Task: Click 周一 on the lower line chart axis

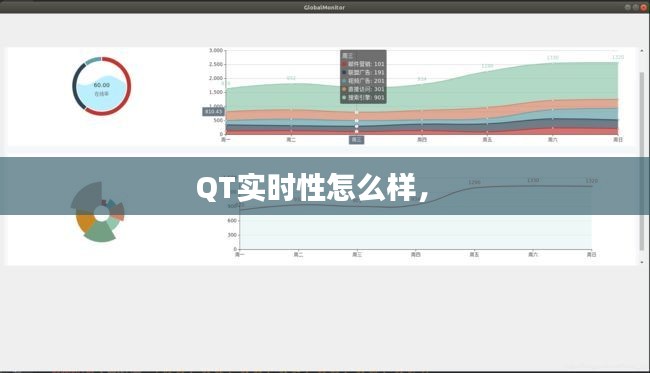Action: point(240,254)
